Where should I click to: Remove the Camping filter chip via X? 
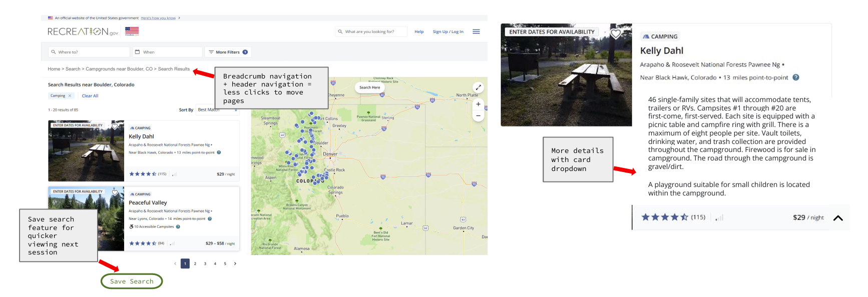point(70,95)
